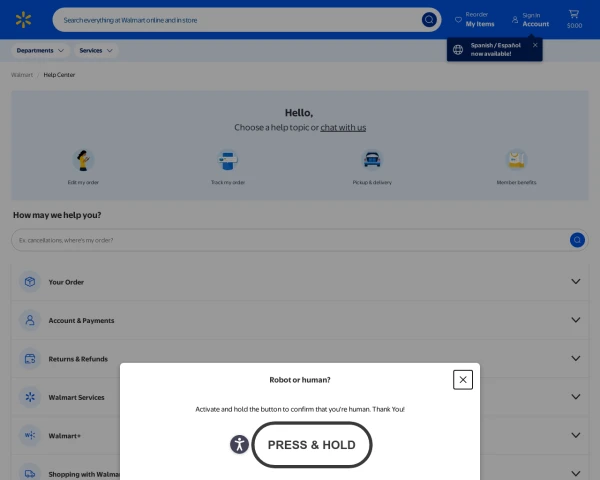The image size is (600, 480).
Task: Open the Sign In Account menu
Action: [531, 19]
